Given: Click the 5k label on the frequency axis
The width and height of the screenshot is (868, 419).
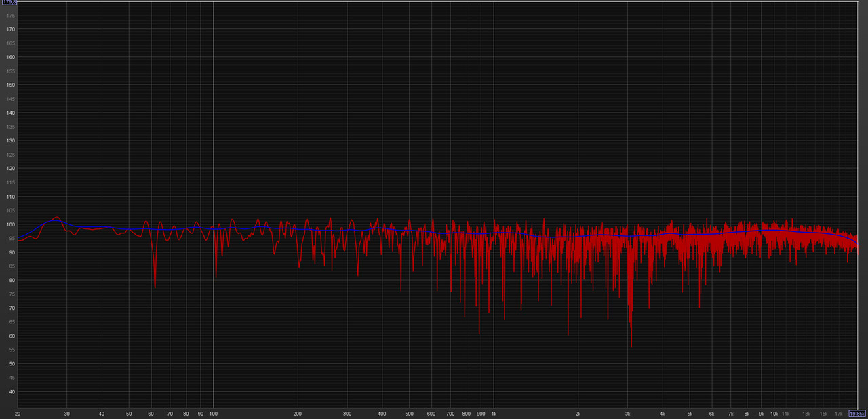Looking at the screenshot, I should [x=690, y=413].
